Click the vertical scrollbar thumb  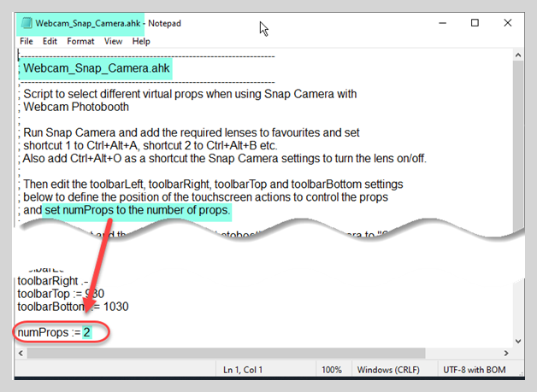[x=518, y=147]
